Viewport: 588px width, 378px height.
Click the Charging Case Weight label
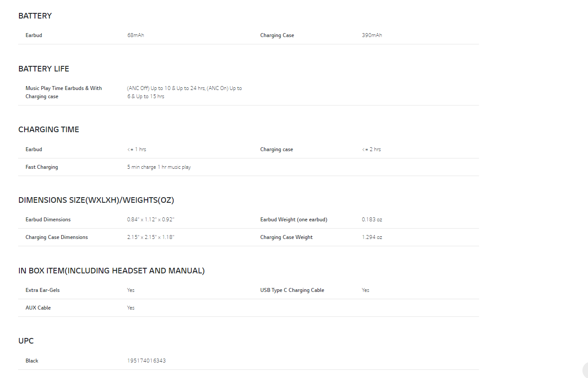coord(286,237)
